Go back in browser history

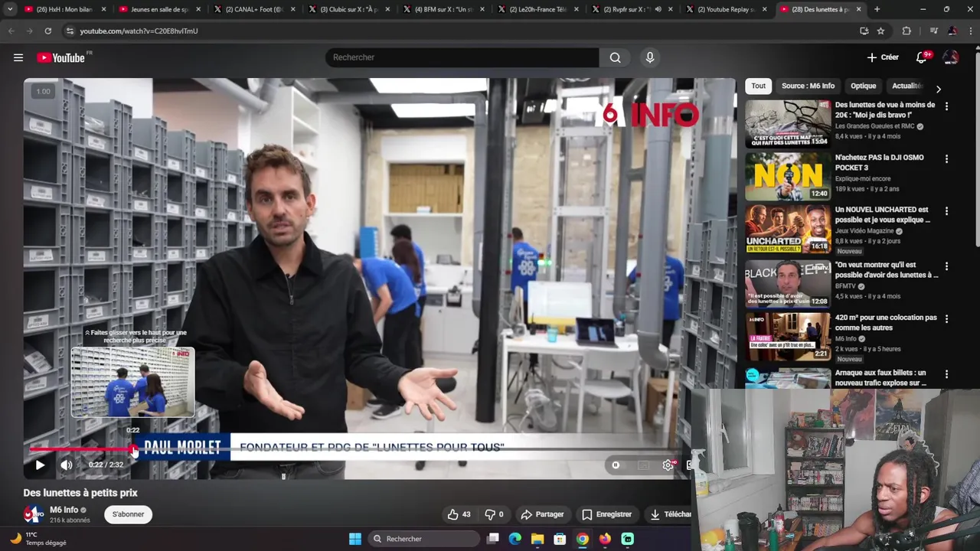[11, 31]
